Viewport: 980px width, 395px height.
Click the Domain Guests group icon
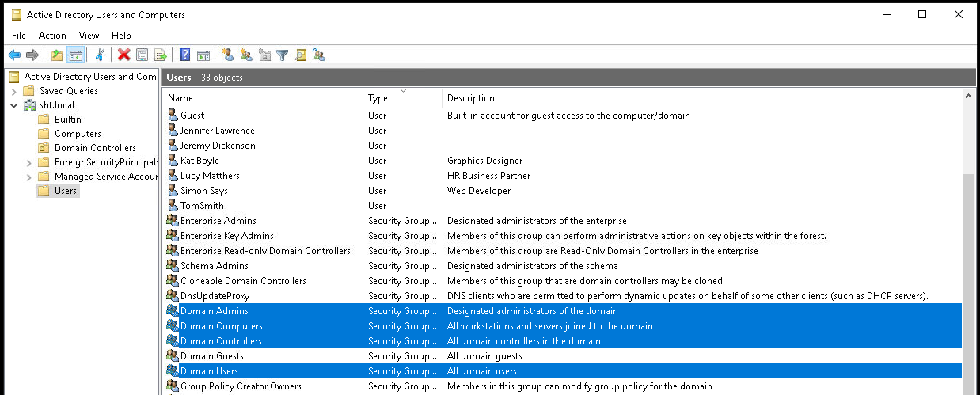point(173,356)
